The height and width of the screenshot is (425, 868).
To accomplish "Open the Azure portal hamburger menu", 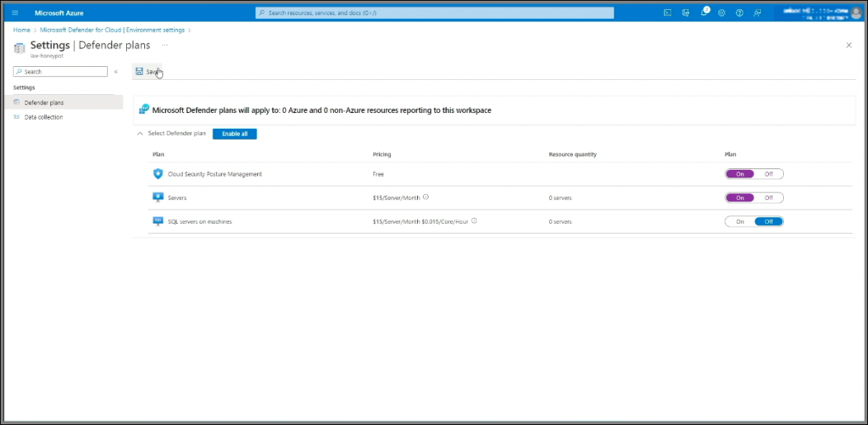I will (x=15, y=13).
